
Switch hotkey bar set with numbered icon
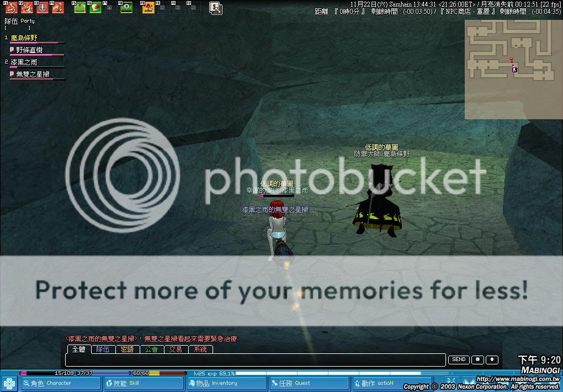216,8
